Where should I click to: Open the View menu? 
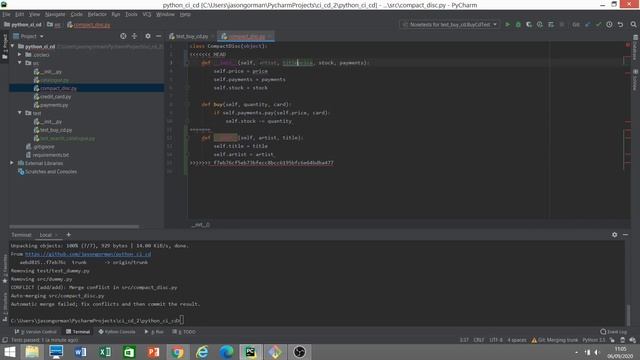coord(34,14)
